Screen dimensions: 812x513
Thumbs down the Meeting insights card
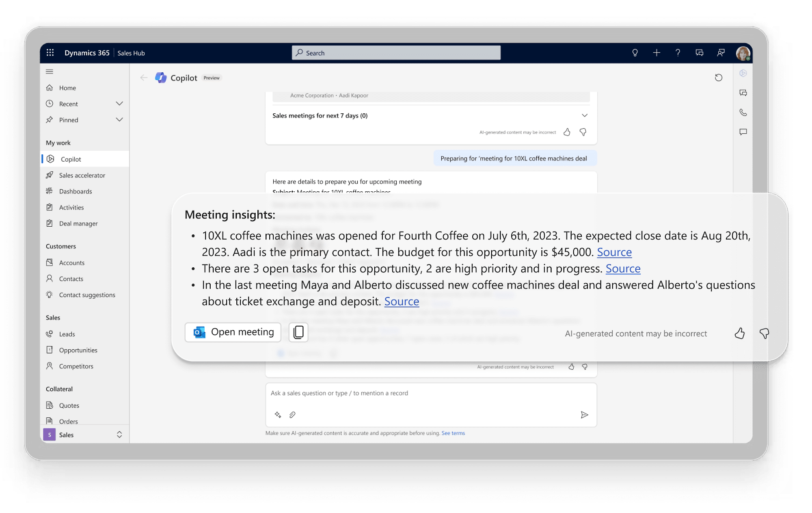coord(764,333)
